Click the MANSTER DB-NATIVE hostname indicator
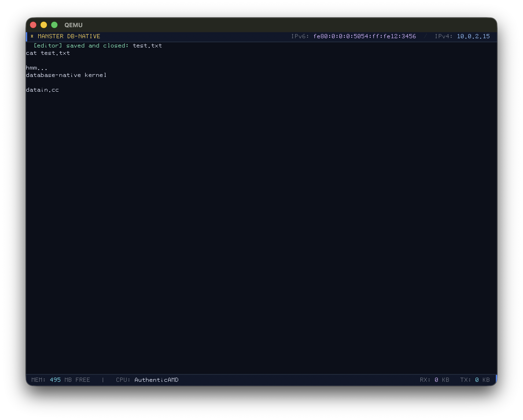Image resolution: width=523 pixels, height=420 pixels. [69, 36]
